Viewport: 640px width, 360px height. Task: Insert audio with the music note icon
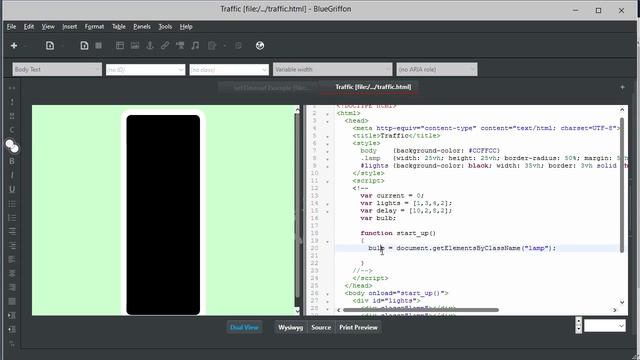[x=195, y=46]
